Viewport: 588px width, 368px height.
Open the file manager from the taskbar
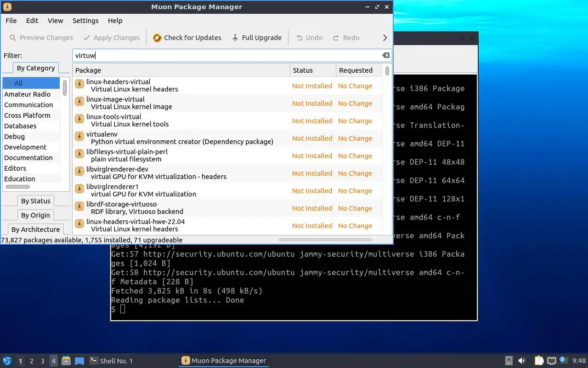pyautogui.click(x=66, y=361)
